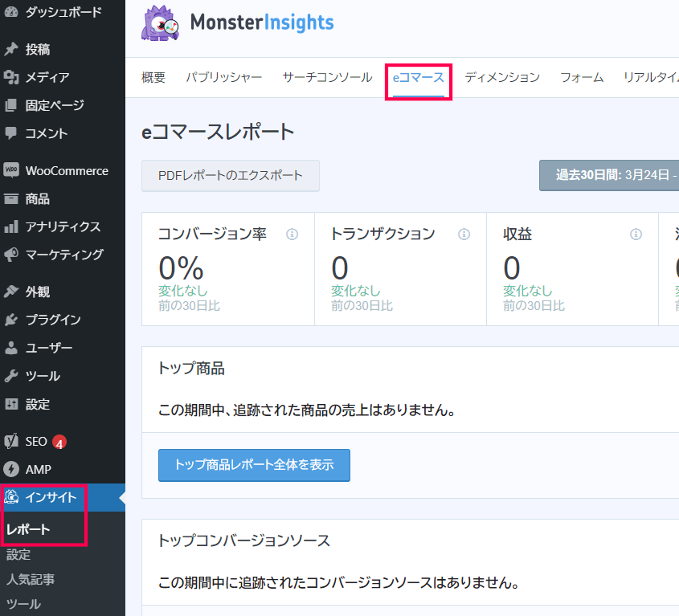Click the Settings (設定) sliders icon
This screenshot has width=679, height=616.
pos(11,404)
